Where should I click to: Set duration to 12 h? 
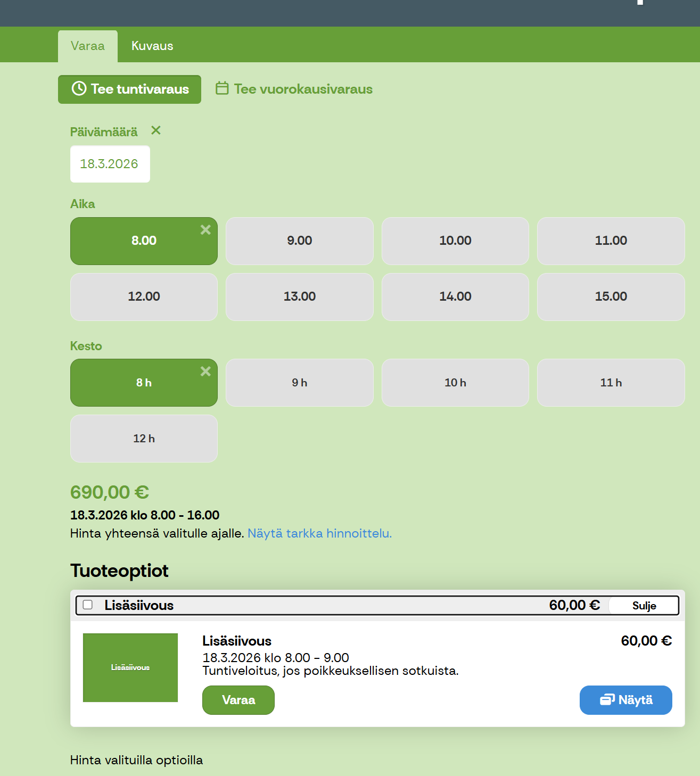point(144,439)
